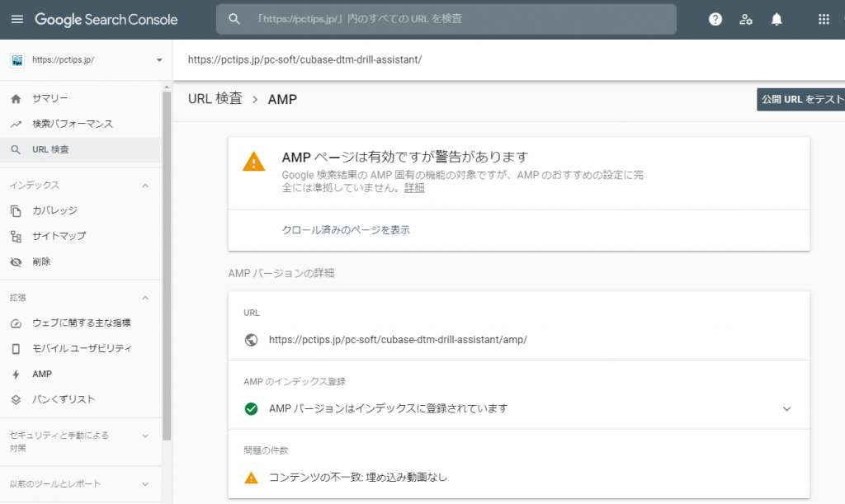The image size is (845, 504).
Task: Click the URL inspection search field
Action: (446, 19)
